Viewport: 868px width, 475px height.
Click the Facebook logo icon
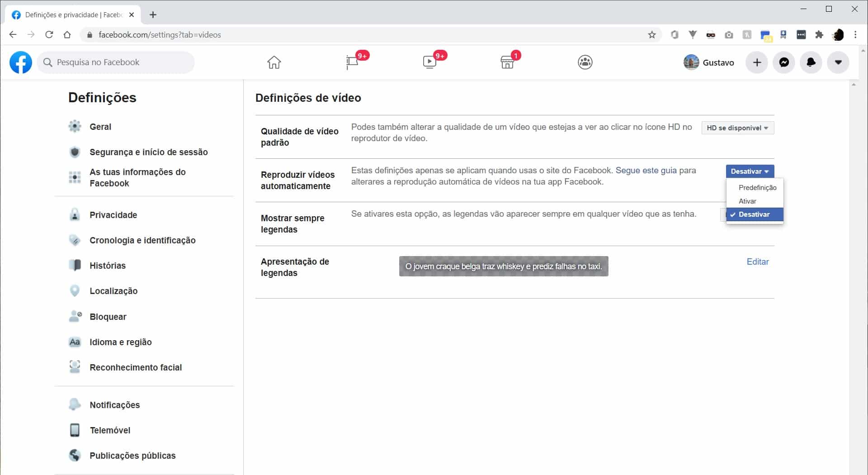point(21,62)
